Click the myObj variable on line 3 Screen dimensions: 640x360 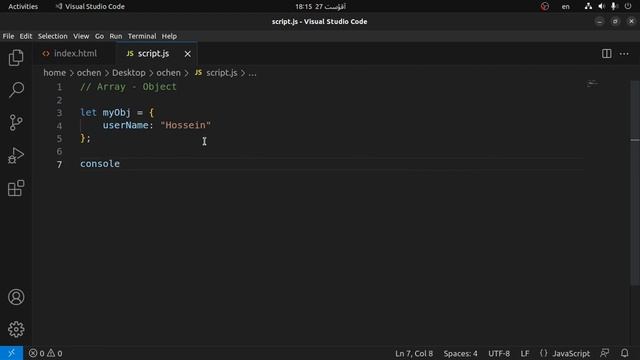(116, 112)
